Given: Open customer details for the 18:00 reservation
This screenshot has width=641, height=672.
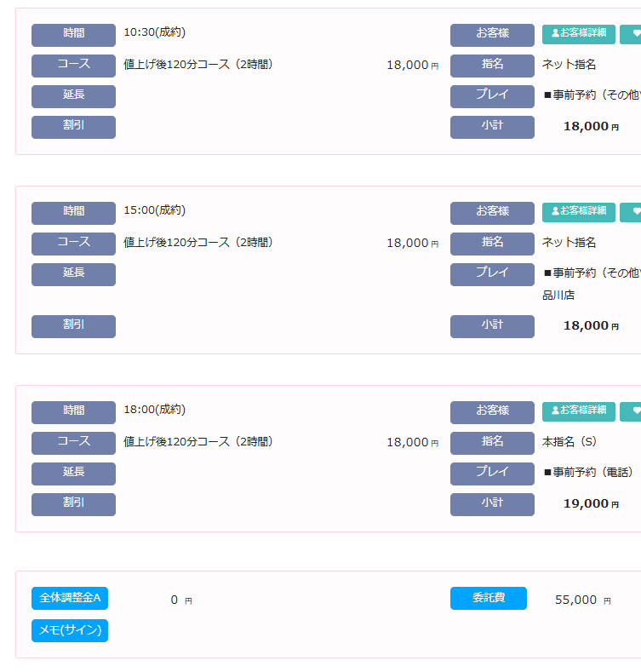Looking at the screenshot, I should [579, 411].
